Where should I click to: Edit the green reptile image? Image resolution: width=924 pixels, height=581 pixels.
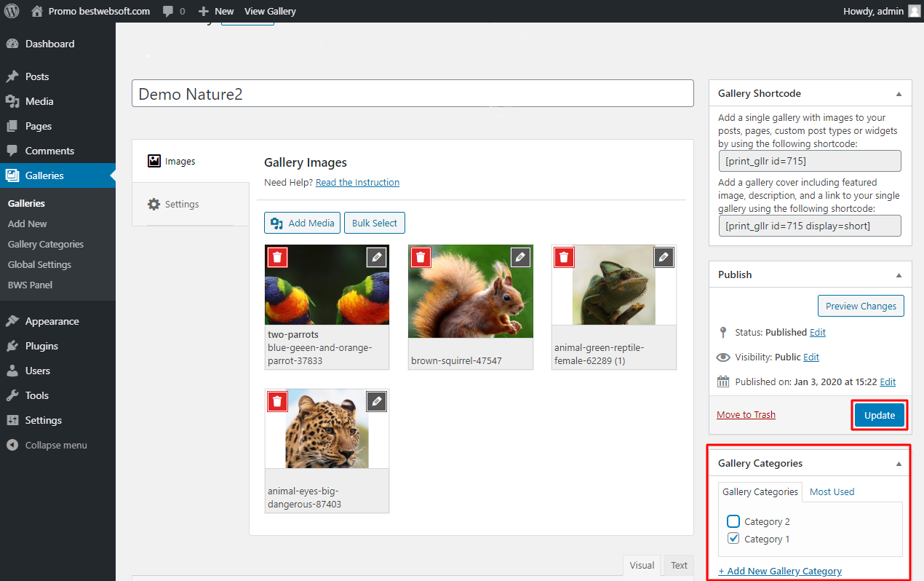(664, 258)
